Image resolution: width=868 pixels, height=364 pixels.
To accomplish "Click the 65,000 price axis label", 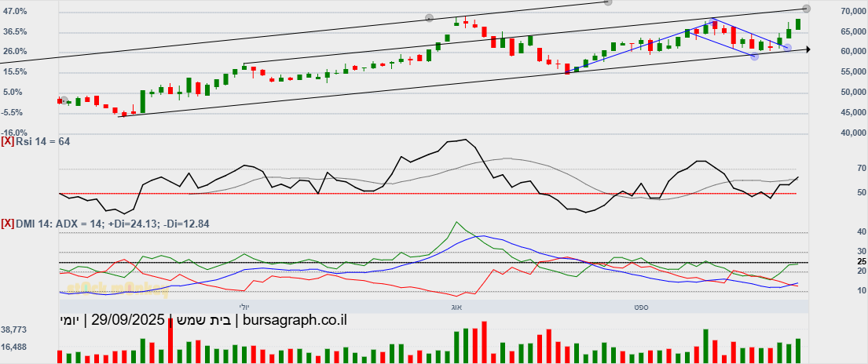I will coord(853,31).
